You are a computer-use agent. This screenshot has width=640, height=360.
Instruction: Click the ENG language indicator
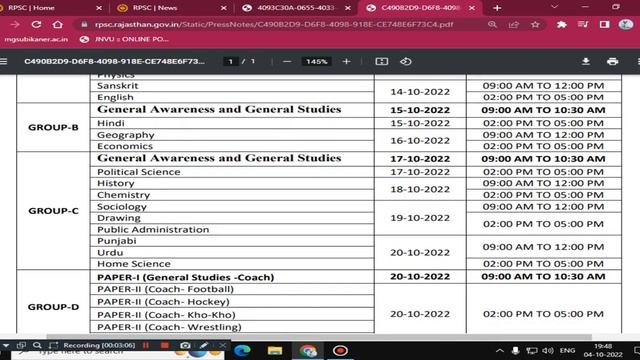pos(567,351)
